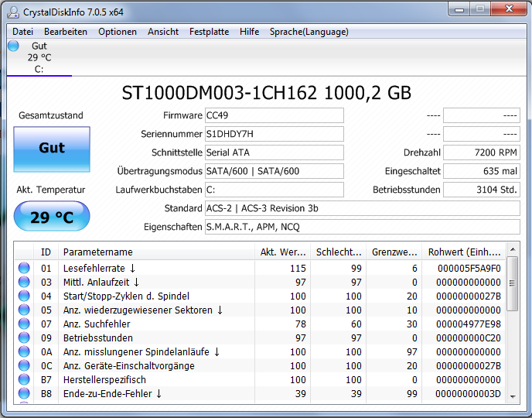Click status orb for Mittl. Anlaufzeit row
Screen dimensions: 532x418
tap(24, 282)
